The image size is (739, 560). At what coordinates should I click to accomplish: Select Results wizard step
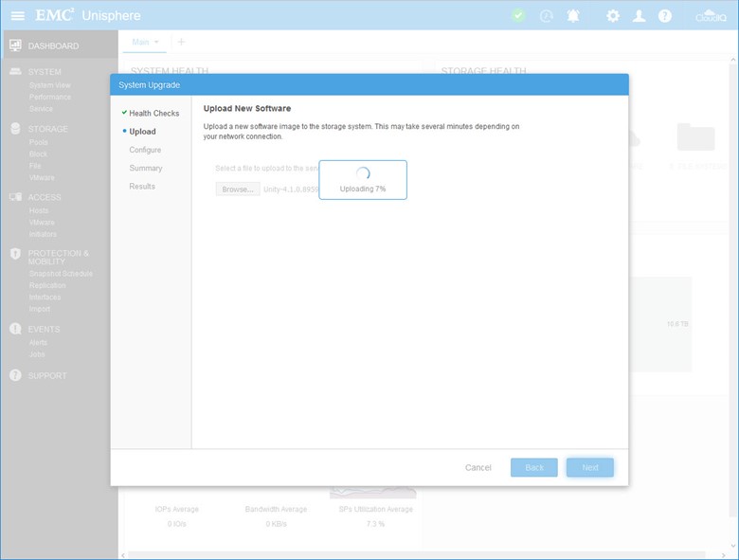tap(142, 187)
